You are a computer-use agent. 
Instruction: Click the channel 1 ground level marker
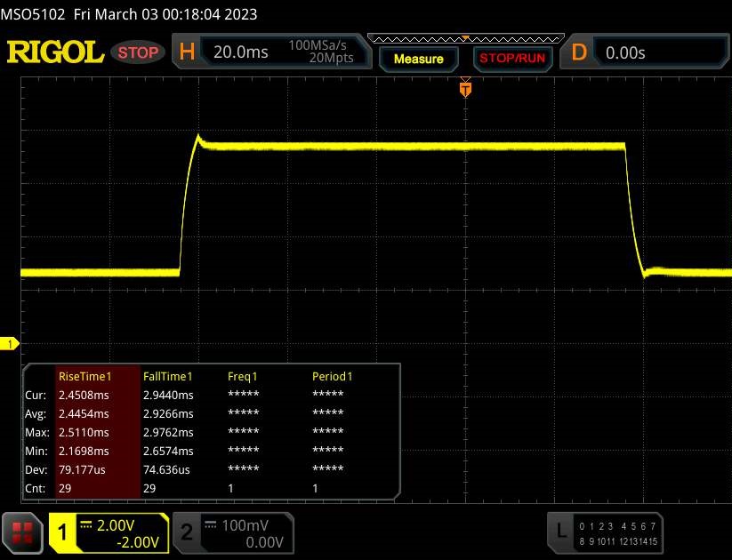(x=9, y=344)
